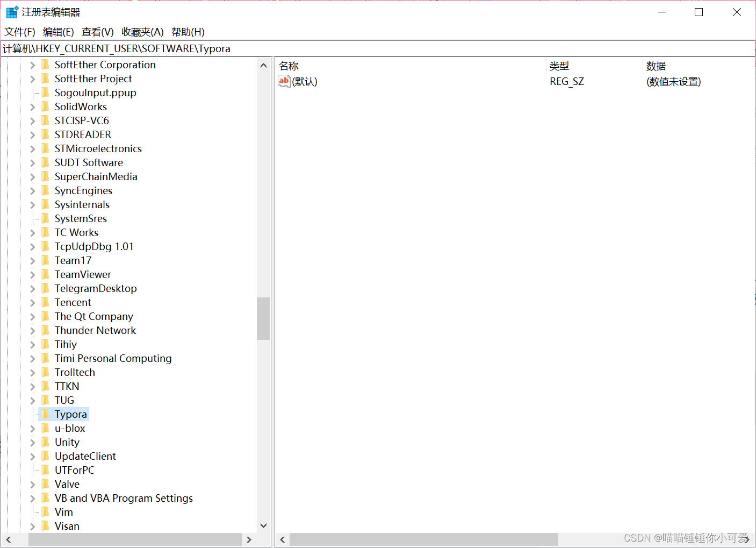Expand the TelegramDesktop key
The width and height of the screenshot is (756, 548).
click(32, 289)
